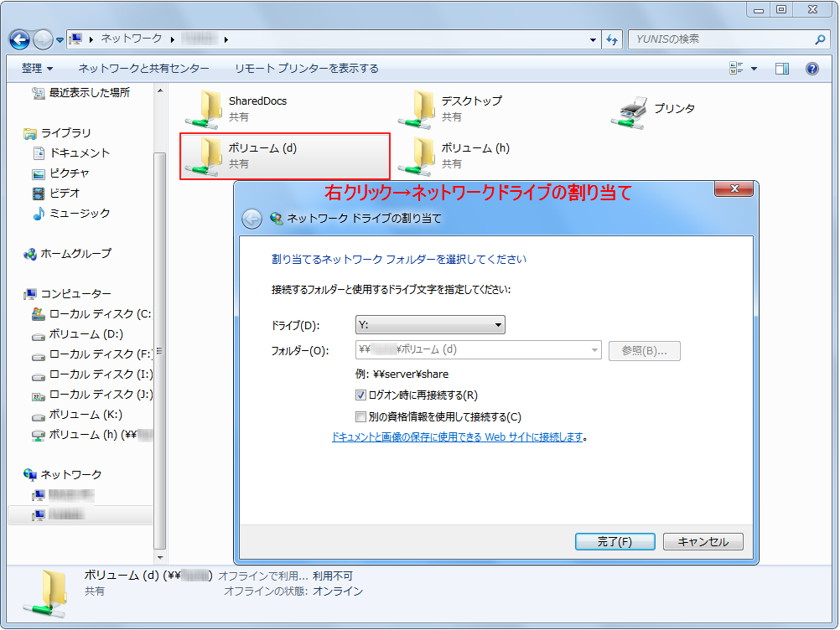This screenshot has height=630, width=840.
Task: Click the search box in Explorer
Action: (721, 39)
